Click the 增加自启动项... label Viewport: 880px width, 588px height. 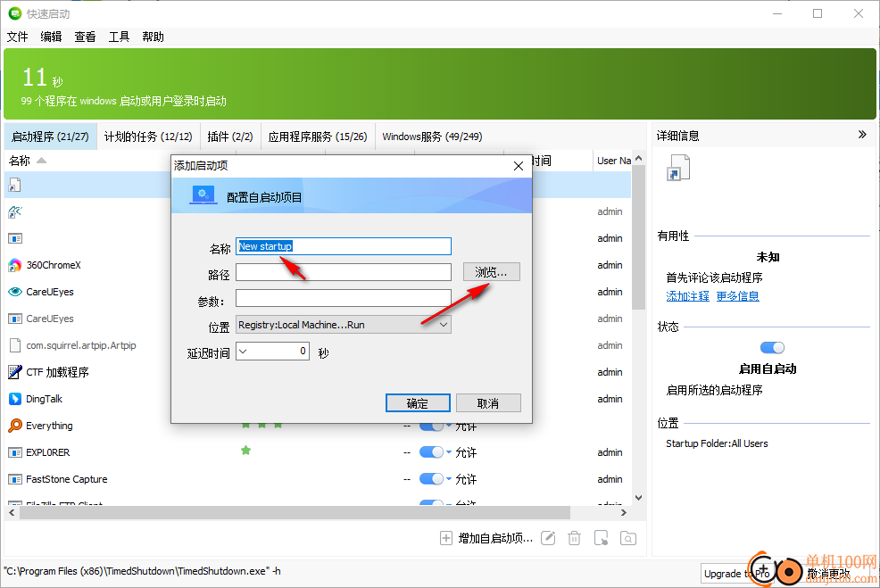[x=495, y=539]
